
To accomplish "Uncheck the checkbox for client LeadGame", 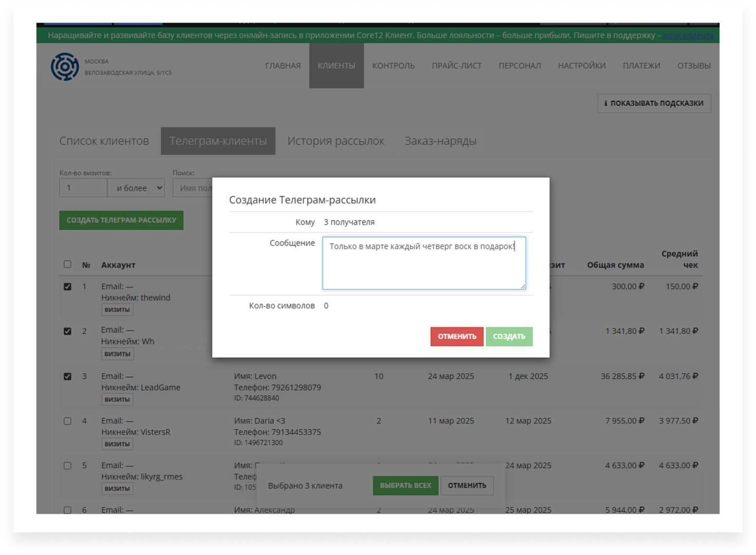I will click(67, 376).
